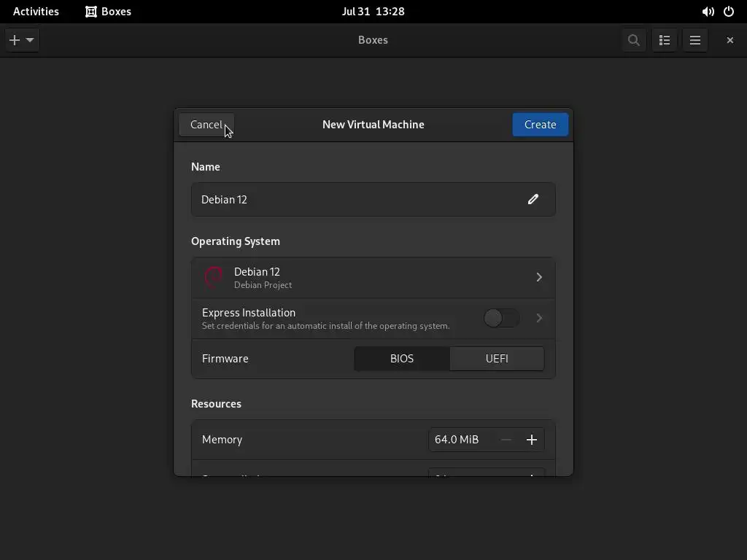Close the Boxes window
This screenshot has height=560, width=747.
(x=729, y=40)
